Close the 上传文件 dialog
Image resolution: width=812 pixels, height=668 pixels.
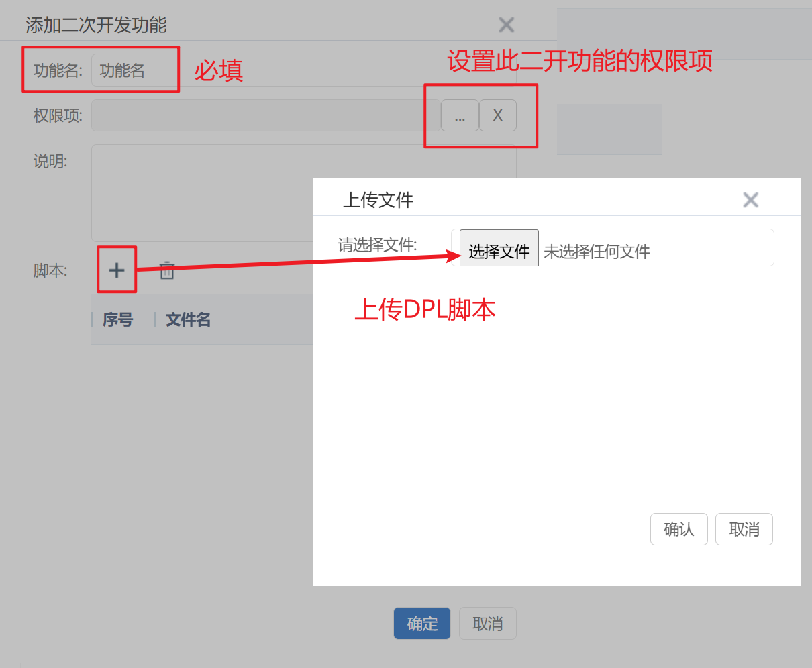click(750, 200)
